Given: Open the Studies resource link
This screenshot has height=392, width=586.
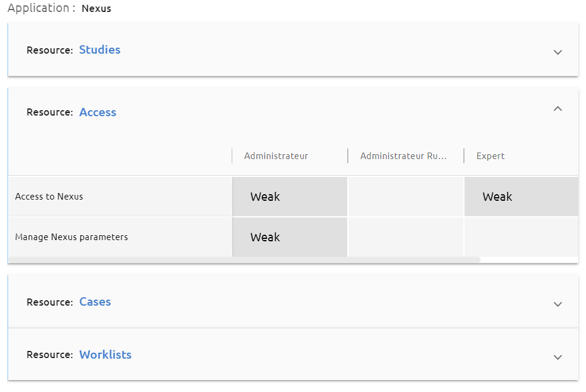Looking at the screenshot, I should [x=100, y=49].
